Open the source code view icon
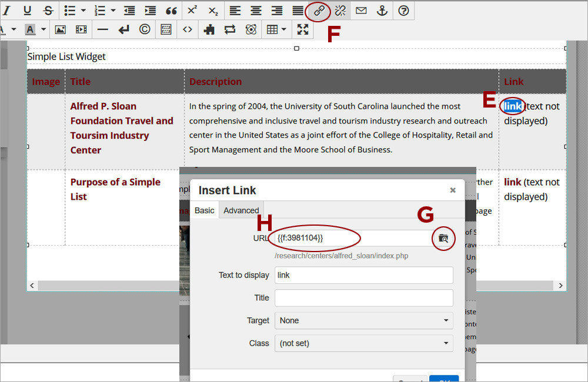 click(x=188, y=29)
